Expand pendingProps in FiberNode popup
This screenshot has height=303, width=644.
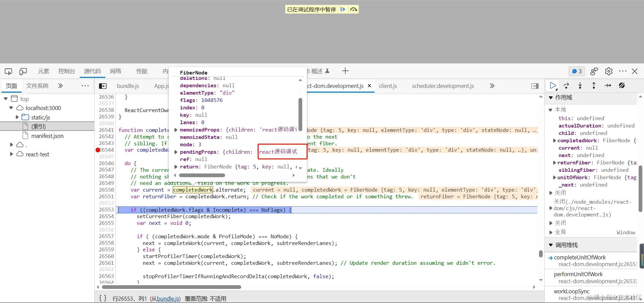[176, 152]
